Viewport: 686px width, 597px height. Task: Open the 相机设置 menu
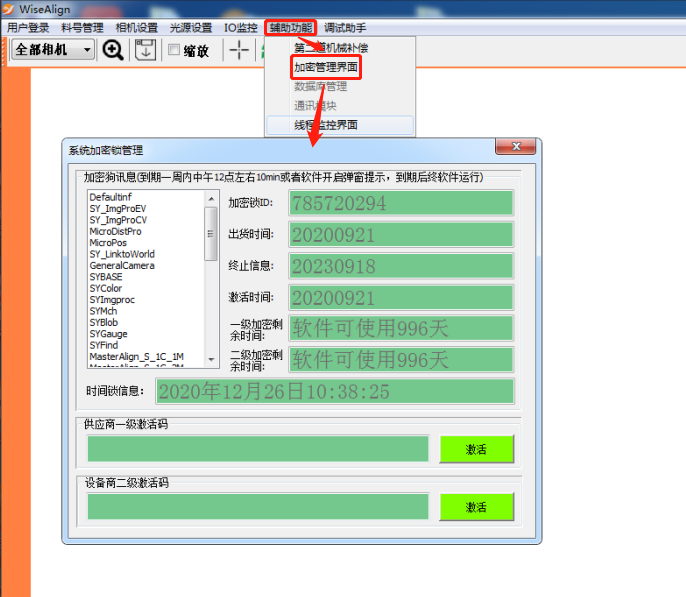click(137, 28)
